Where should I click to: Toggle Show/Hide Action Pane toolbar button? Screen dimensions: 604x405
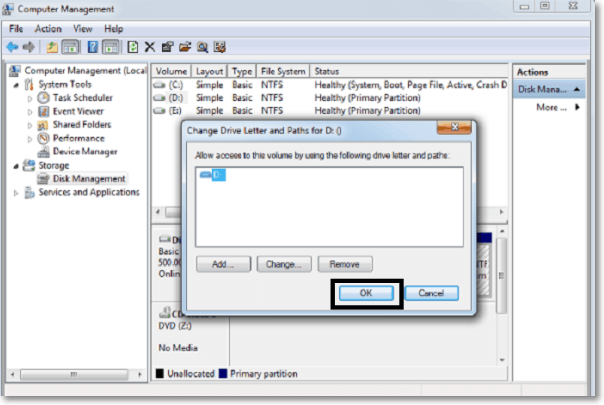coord(111,47)
